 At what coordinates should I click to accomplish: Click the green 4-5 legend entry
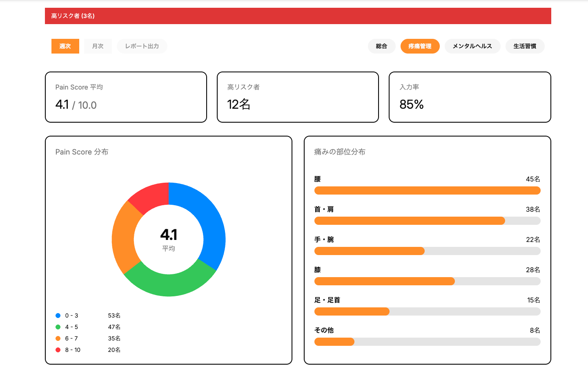coord(57,327)
